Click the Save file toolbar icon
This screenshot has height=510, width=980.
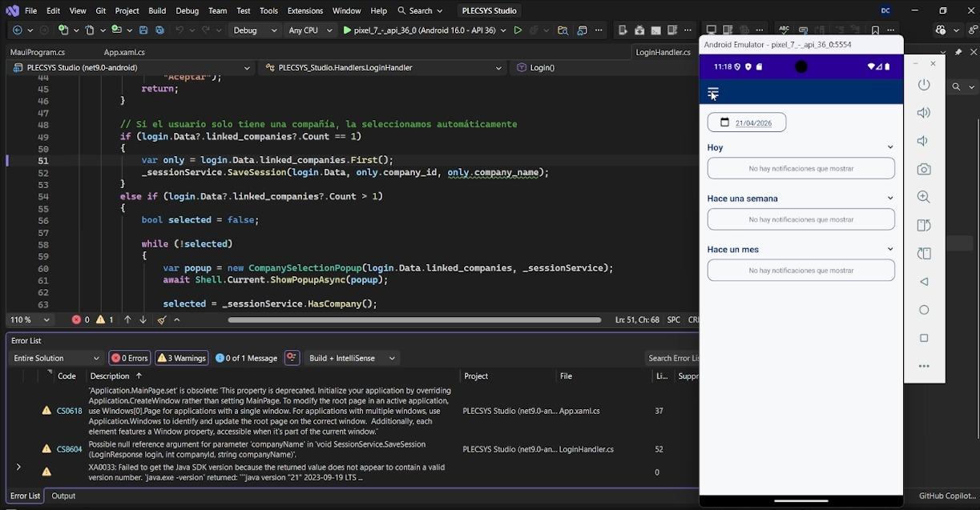point(143,30)
